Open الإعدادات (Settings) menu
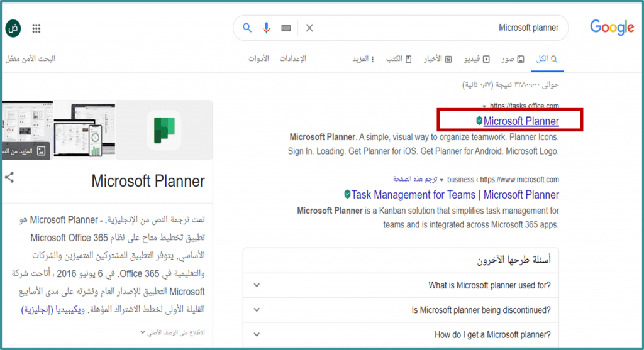 [293, 58]
